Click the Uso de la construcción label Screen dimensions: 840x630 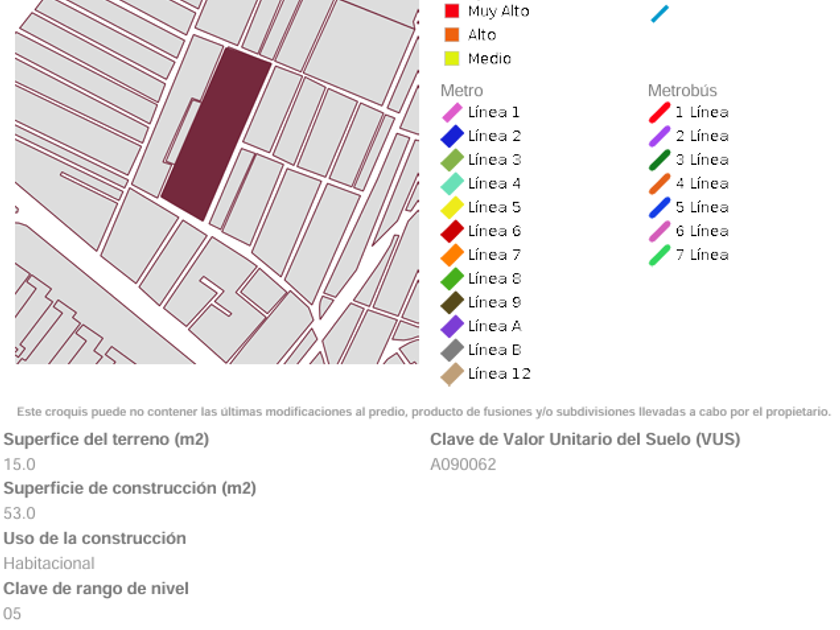click(x=95, y=538)
